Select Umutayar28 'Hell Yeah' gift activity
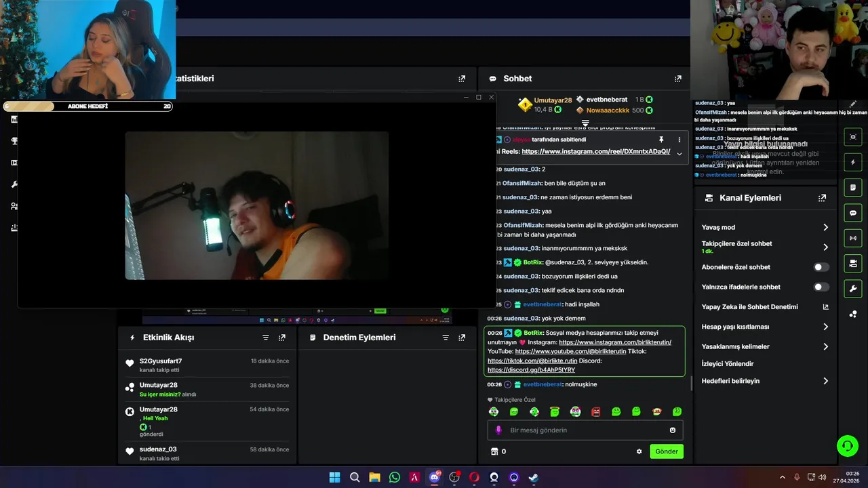This screenshot has width=868, height=488. point(208,422)
